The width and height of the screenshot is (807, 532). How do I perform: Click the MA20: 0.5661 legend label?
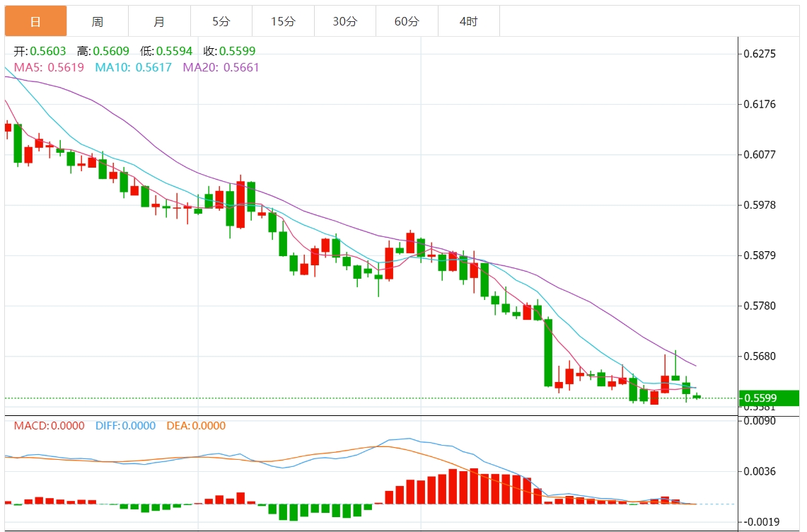point(221,67)
